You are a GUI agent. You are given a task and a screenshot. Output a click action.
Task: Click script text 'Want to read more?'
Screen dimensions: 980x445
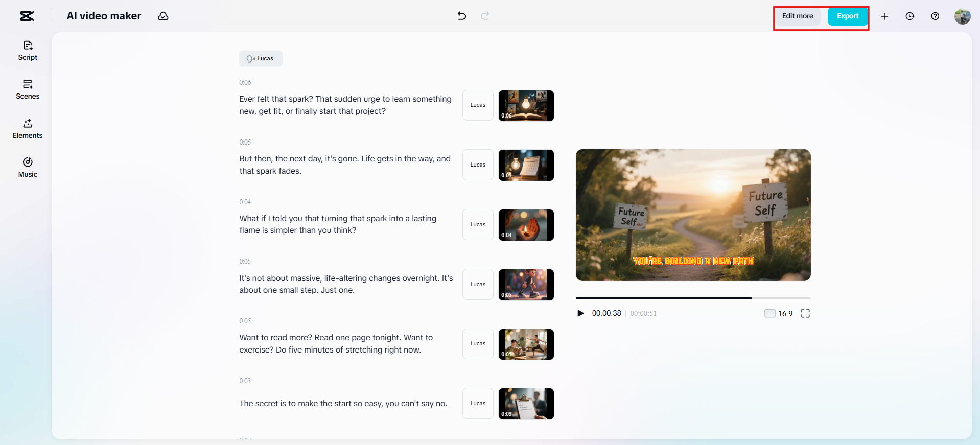pyautogui.click(x=276, y=338)
